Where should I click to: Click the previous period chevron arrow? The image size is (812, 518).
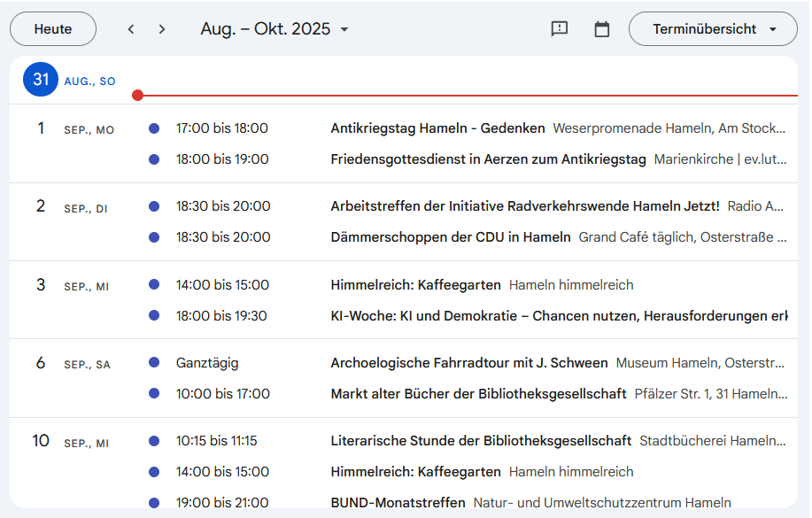(131, 29)
